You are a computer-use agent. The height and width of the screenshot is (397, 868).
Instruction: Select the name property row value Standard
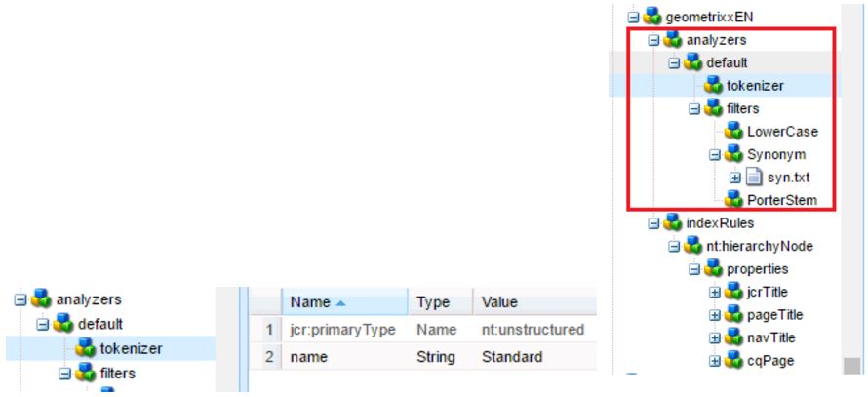512,357
